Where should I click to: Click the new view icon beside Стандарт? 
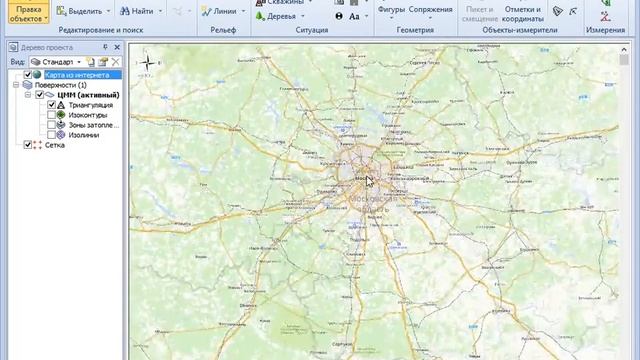coord(91,62)
